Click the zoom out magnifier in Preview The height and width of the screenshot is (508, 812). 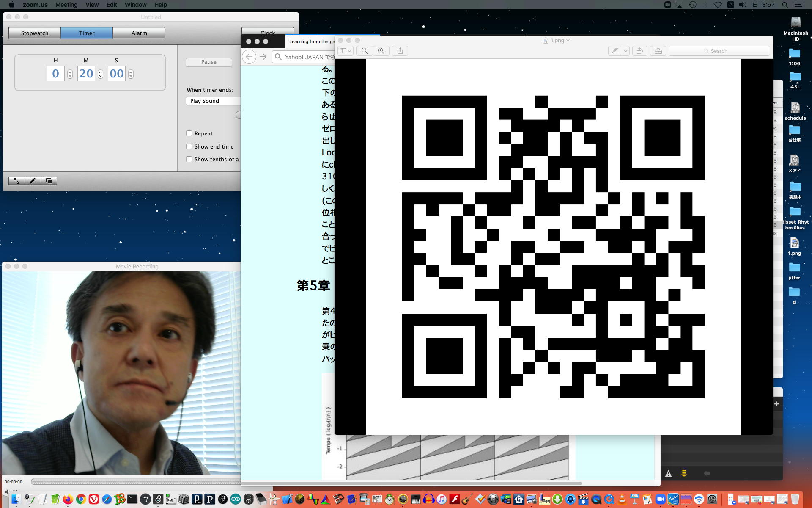click(364, 51)
